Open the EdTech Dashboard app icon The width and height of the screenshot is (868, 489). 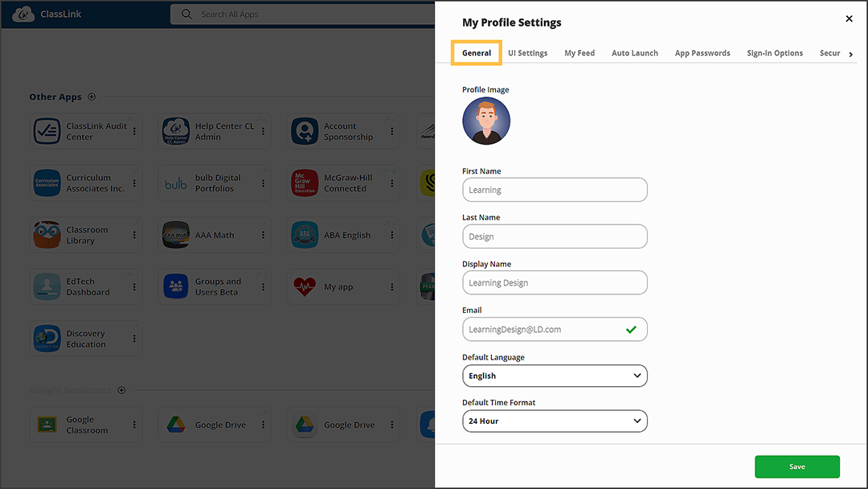coord(47,286)
